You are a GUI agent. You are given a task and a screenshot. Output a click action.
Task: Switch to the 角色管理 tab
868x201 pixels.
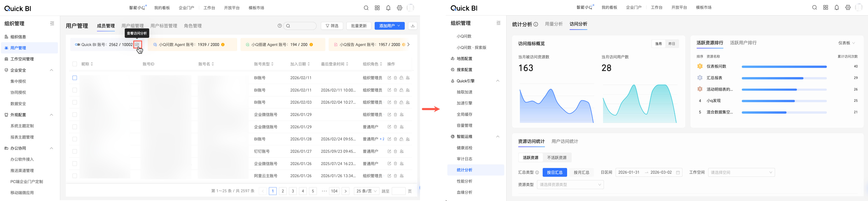[x=193, y=26]
